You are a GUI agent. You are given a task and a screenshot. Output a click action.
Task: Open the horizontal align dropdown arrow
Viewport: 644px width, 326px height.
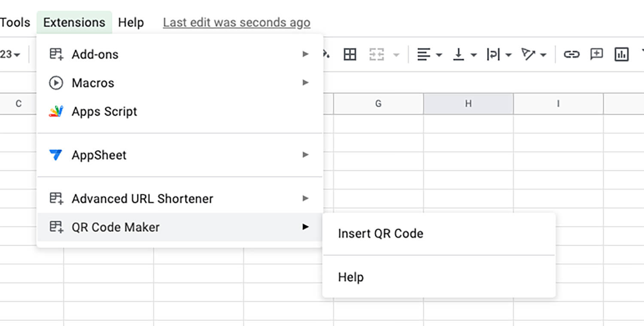pyautogui.click(x=439, y=55)
